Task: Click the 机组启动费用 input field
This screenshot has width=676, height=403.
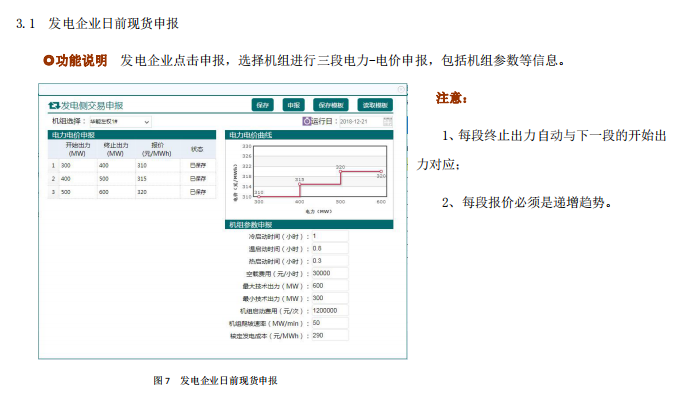Action: click(328, 311)
